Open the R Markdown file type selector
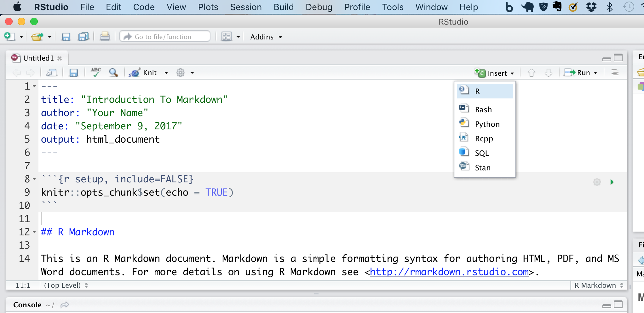644x313 pixels. tap(599, 285)
